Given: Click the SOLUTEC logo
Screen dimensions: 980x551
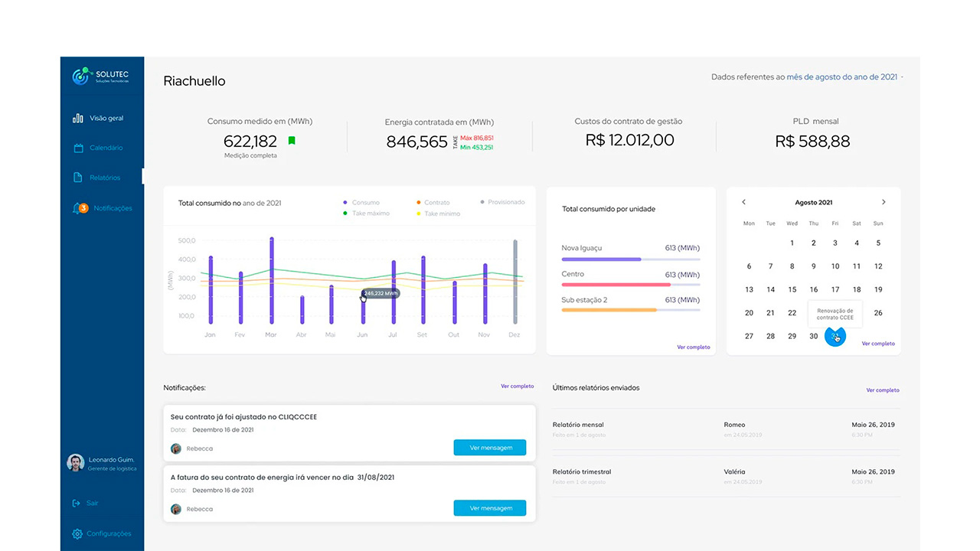Looking at the screenshot, I should [101, 76].
